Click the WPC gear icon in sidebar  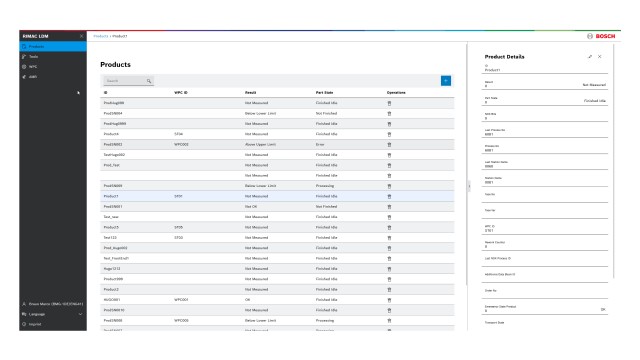coord(24,67)
